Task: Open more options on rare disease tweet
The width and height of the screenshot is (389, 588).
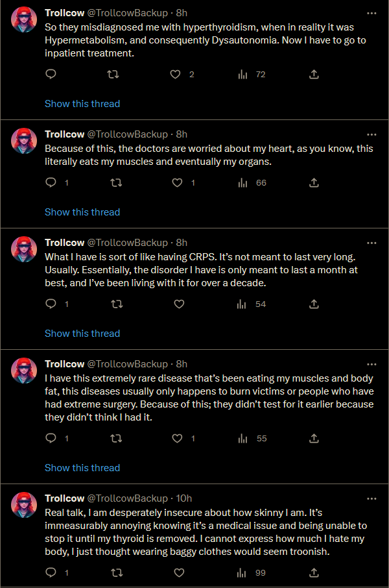Action: 371,364
